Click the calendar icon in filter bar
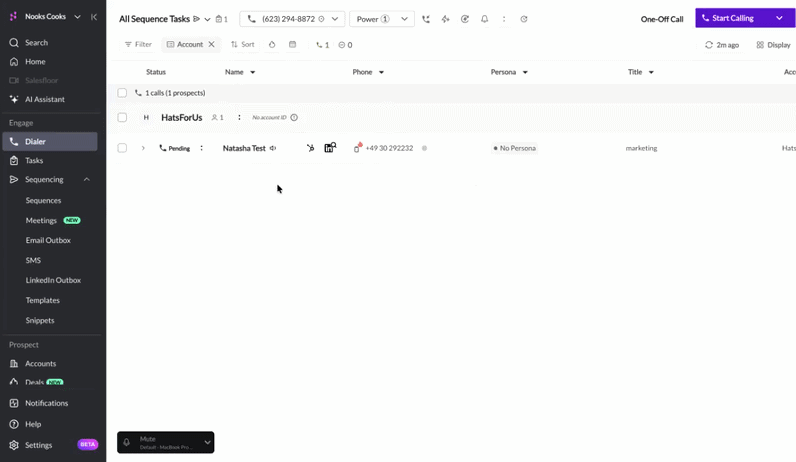Image resolution: width=796 pixels, height=462 pixels. pos(292,45)
